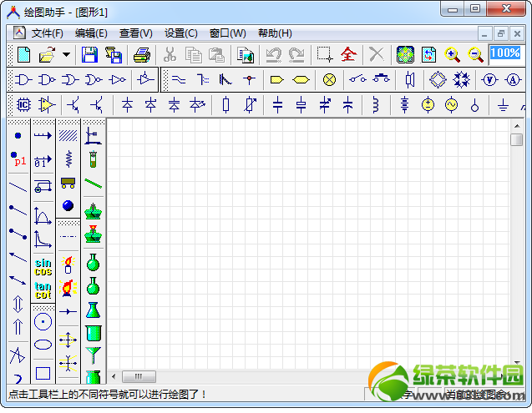Insert the conical flask symbol
Image resolution: width=532 pixels, height=413 pixels.
pos(93,310)
